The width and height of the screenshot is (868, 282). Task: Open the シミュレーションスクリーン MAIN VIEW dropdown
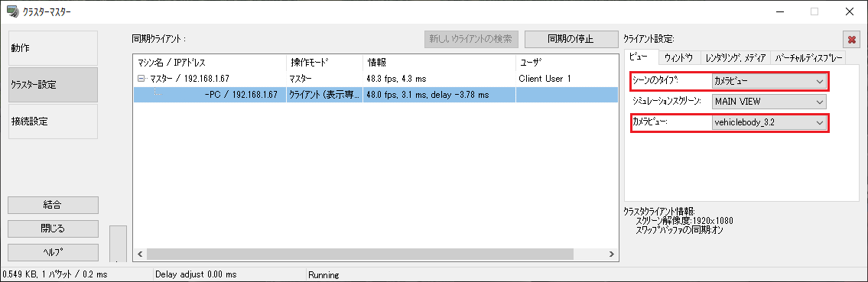[769, 102]
